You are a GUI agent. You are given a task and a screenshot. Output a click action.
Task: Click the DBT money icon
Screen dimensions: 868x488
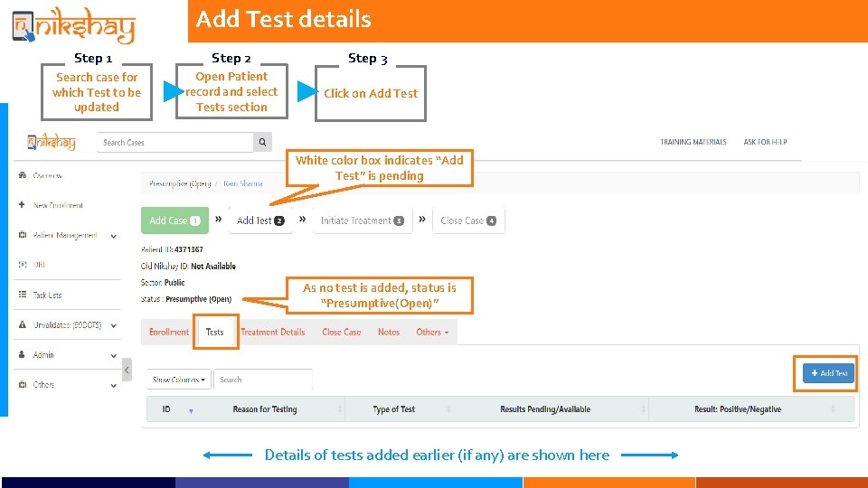coord(23,265)
